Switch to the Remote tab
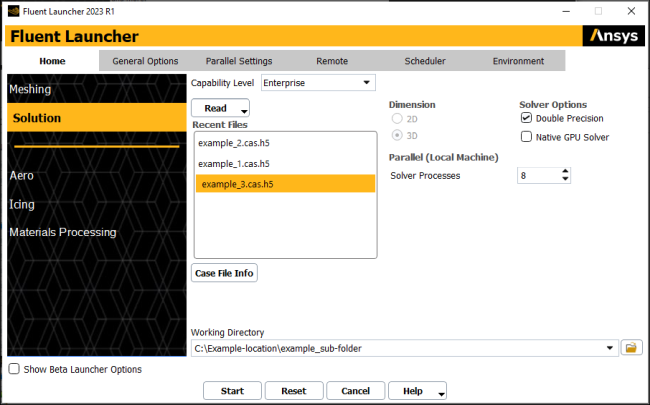 (332, 61)
